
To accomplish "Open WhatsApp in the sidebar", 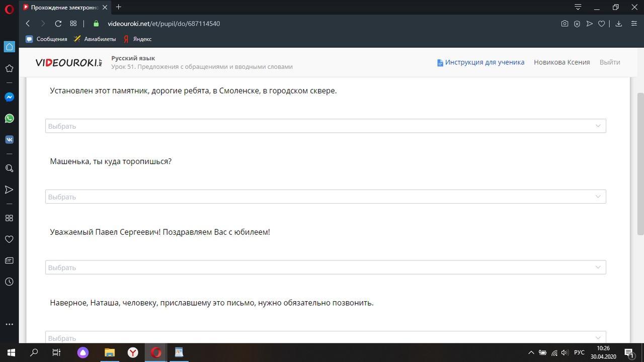I will tap(9, 119).
